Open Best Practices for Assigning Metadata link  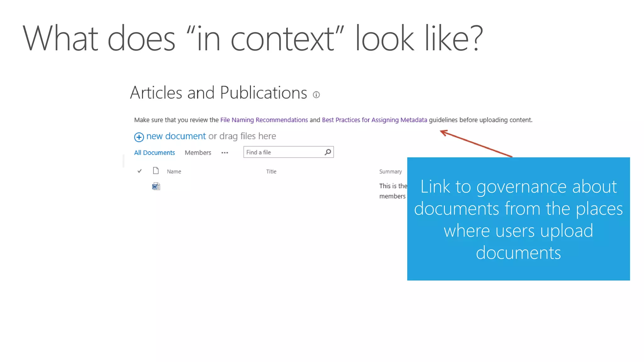[x=374, y=120]
